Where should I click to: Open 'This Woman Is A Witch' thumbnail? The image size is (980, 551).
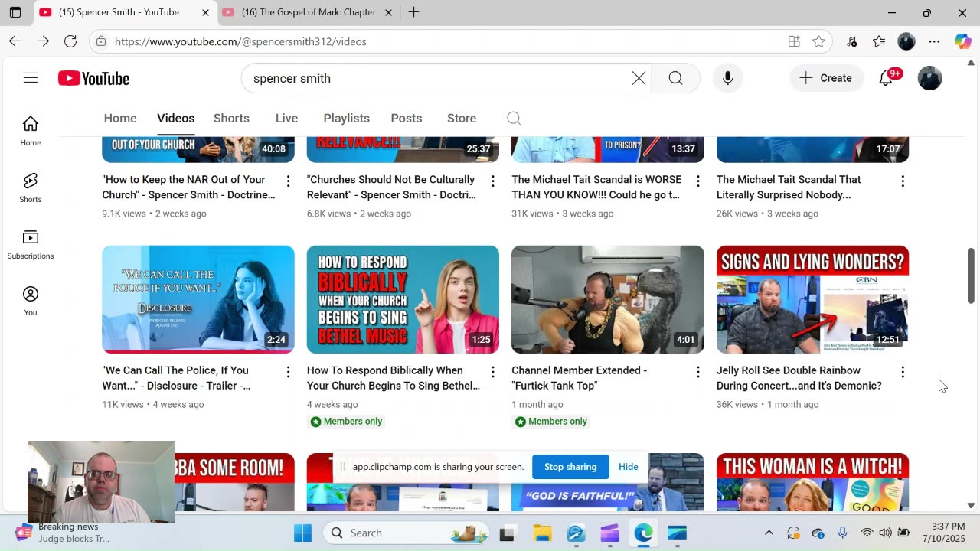[812, 481]
